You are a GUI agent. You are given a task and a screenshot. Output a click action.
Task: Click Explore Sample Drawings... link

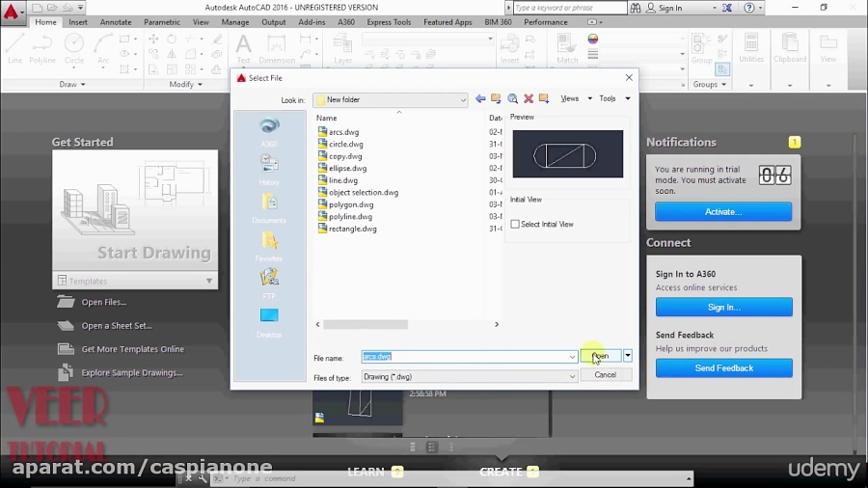(x=132, y=373)
